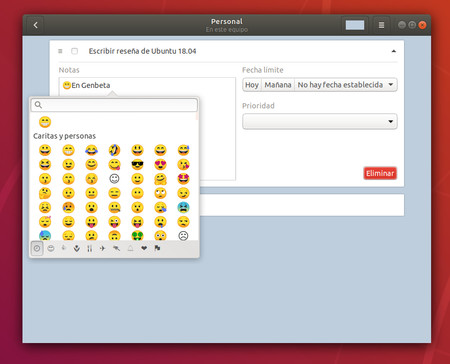The image size is (450, 364).
Task: Go back using header arrow button
Action: tap(35, 25)
